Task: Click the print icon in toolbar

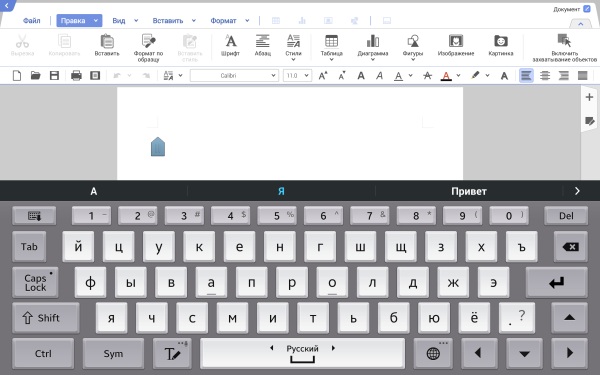Action: (76, 75)
